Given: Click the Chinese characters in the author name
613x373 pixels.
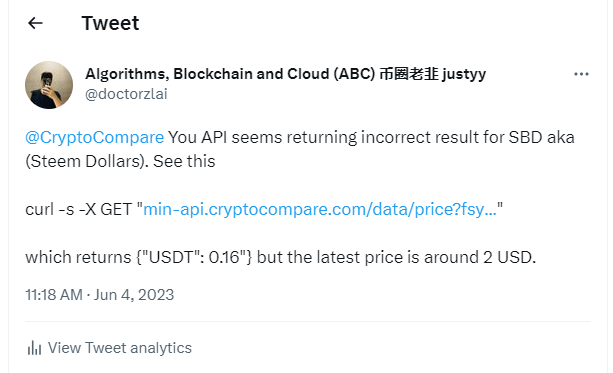Looking at the screenshot, I should point(409,74).
